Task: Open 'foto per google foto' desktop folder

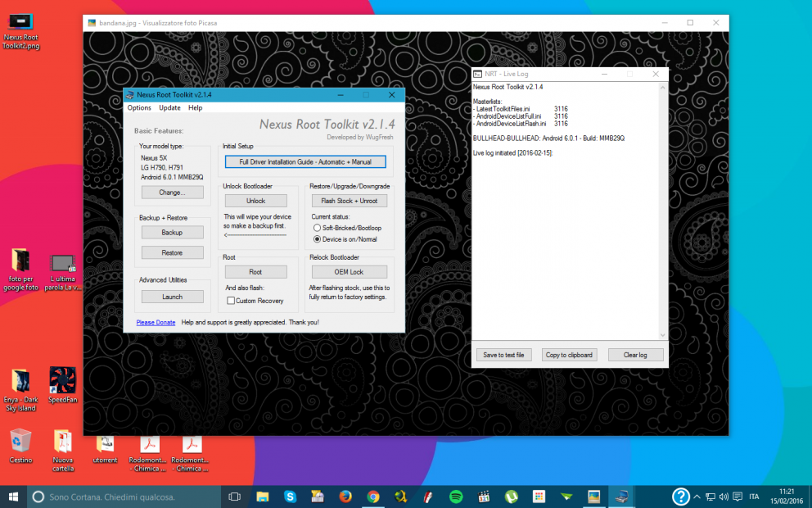Action: coord(20,270)
